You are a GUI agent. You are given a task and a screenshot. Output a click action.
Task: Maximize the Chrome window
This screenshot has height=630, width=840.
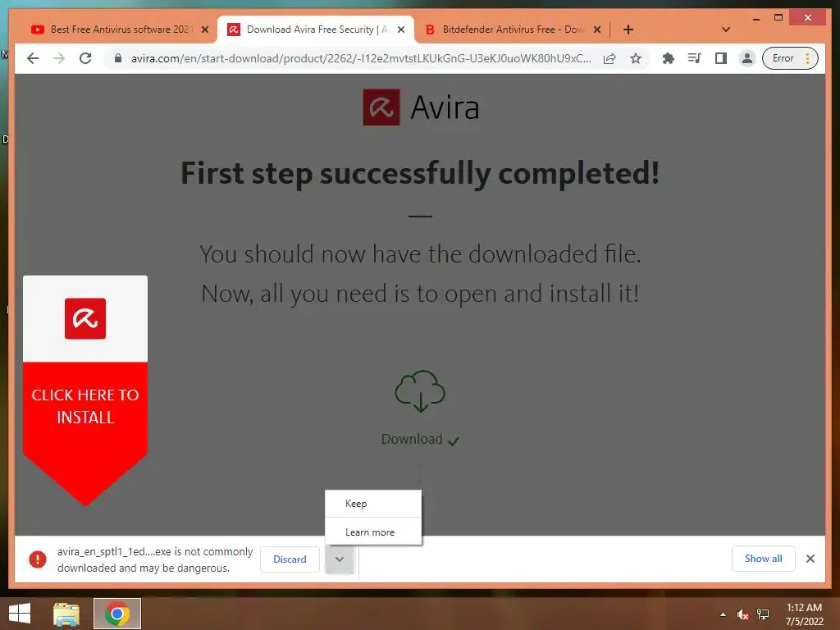(x=778, y=18)
